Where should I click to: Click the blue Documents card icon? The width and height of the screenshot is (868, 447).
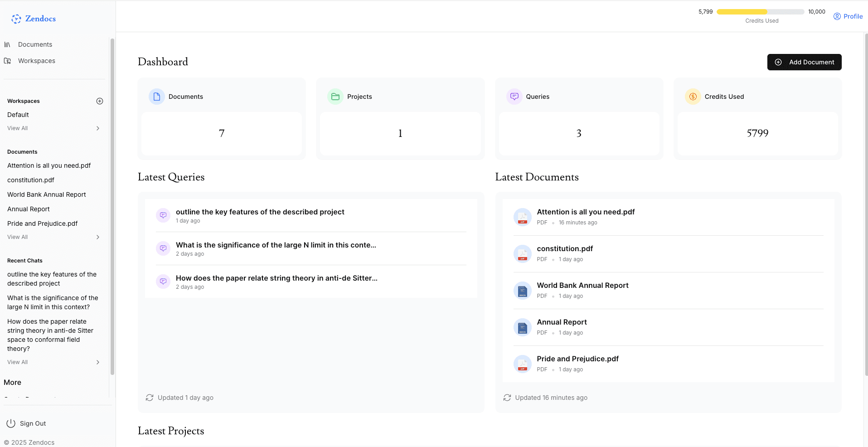point(156,97)
